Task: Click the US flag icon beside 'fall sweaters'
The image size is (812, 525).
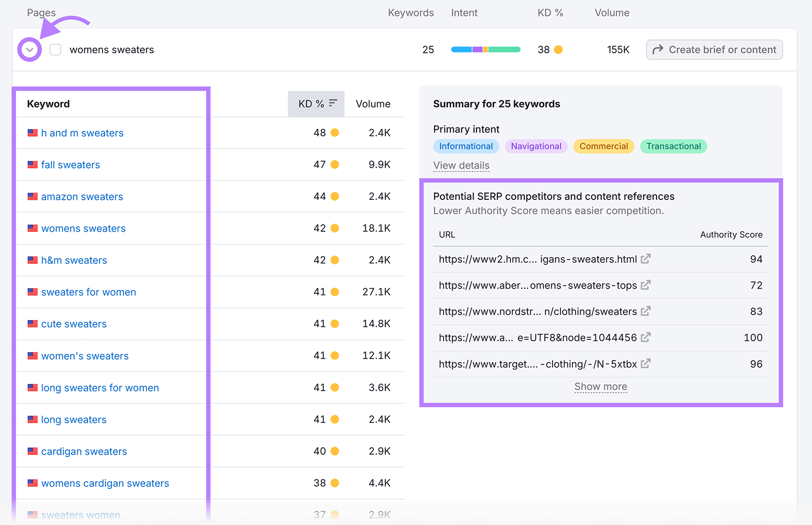Action: point(32,164)
